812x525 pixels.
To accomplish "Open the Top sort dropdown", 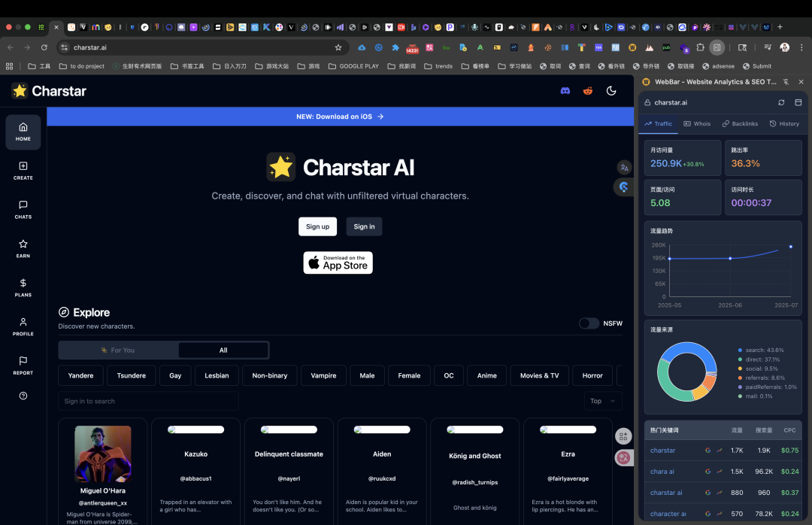I will (603, 401).
